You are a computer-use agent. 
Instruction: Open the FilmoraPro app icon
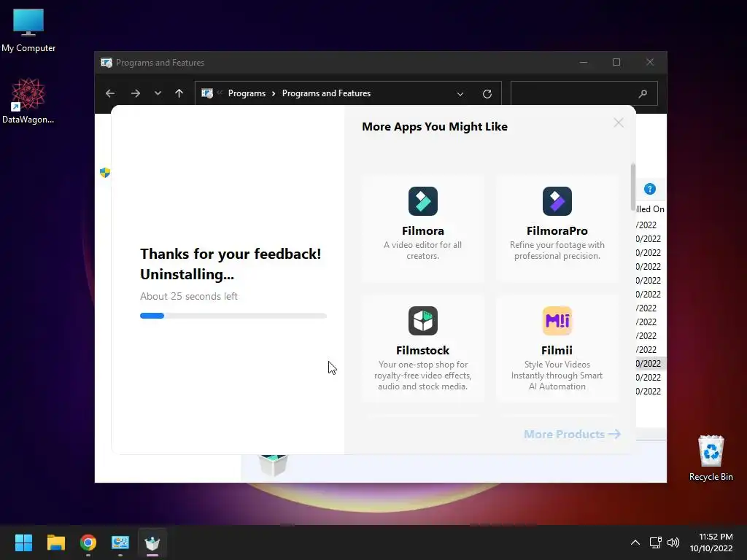tap(557, 201)
